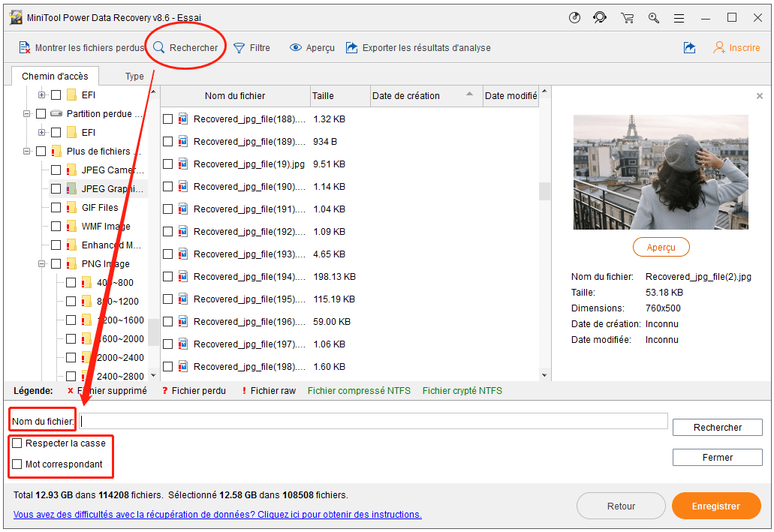Image resolution: width=774 pixels, height=532 pixels.
Task: Focus the Nom du fichier input field
Action: point(374,421)
